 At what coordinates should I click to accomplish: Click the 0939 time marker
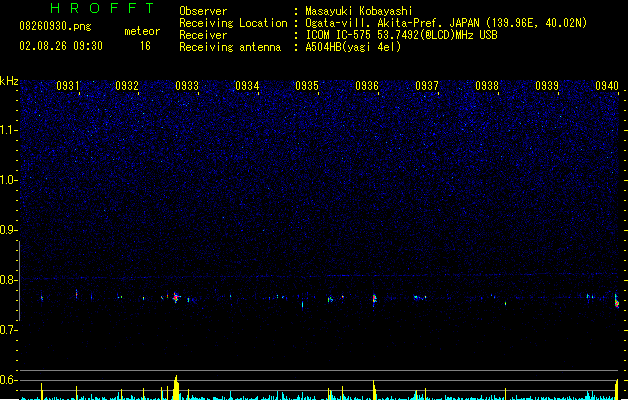pos(547,86)
